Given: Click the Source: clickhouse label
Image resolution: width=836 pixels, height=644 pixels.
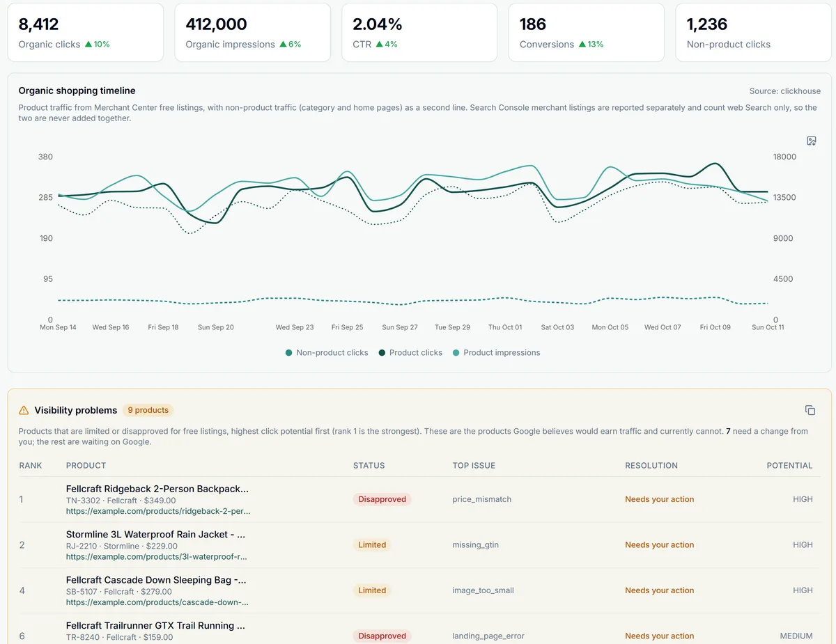Looking at the screenshot, I should pos(785,91).
